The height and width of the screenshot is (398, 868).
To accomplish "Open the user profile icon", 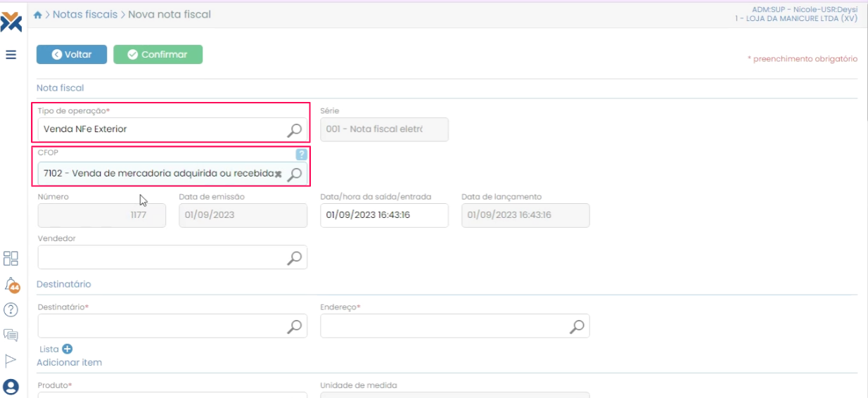I will point(11,386).
